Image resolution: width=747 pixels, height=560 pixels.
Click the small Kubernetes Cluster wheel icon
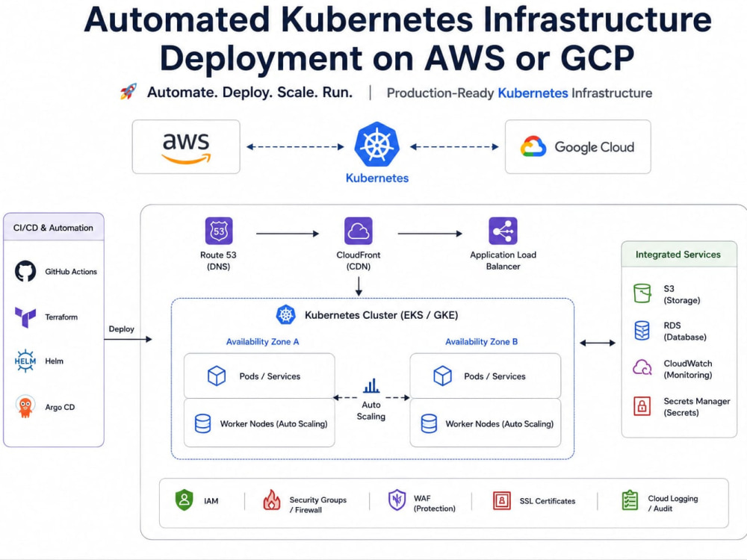[286, 315]
